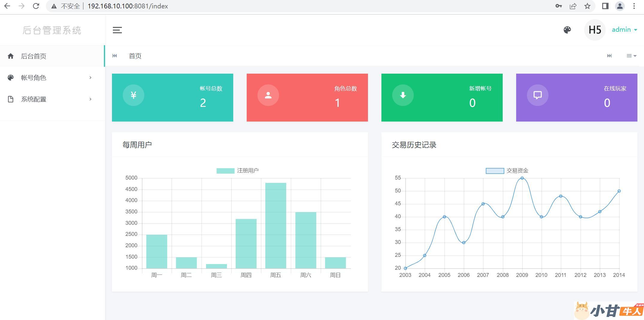The image size is (644, 320).
Task: Open the tab options dropdown menu
Action: pos(631,56)
